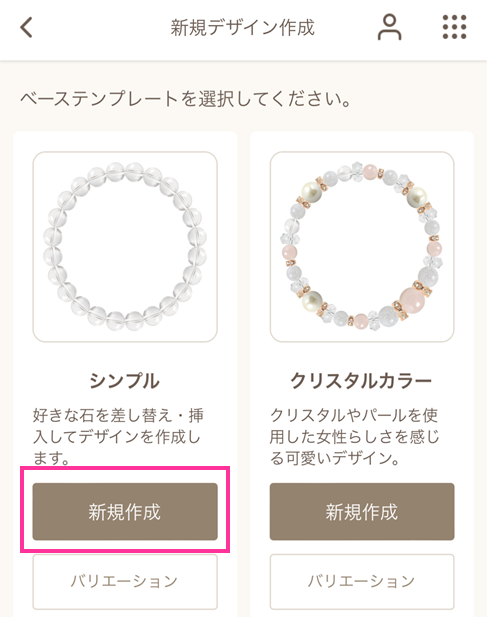The height and width of the screenshot is (617, 487).
Task: Click the empty center of the シンプル bracelet ring
Action: click(x=125, y=246)
